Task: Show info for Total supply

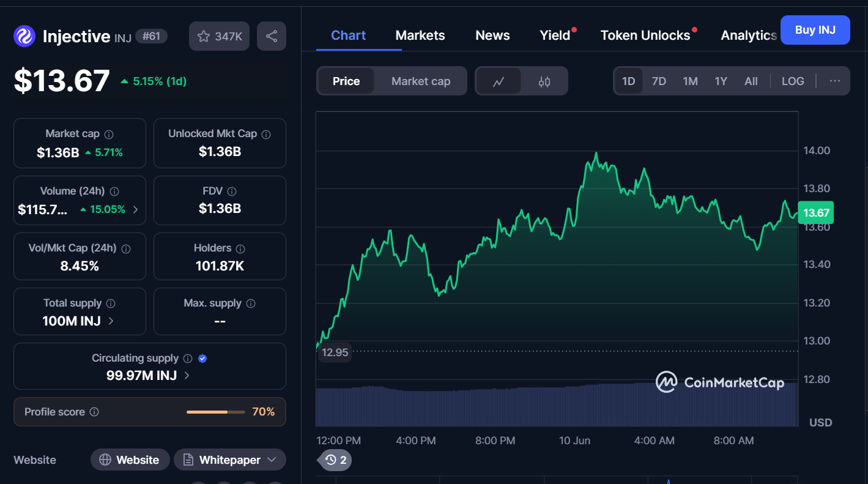Action: click(x=111, y=303)
